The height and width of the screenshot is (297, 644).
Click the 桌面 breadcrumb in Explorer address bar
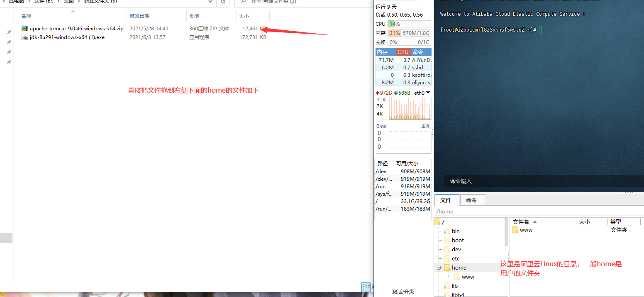click(x=69, y=1)
